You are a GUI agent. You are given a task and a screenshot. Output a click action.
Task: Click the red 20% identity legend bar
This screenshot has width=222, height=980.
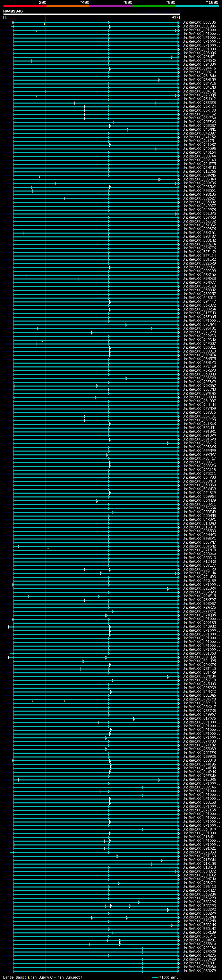25,6
